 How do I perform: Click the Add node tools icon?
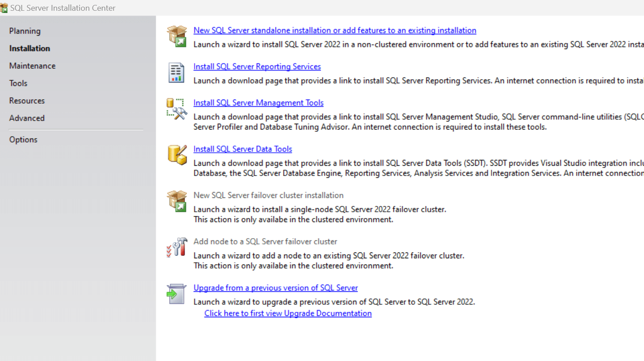point(177,247)
